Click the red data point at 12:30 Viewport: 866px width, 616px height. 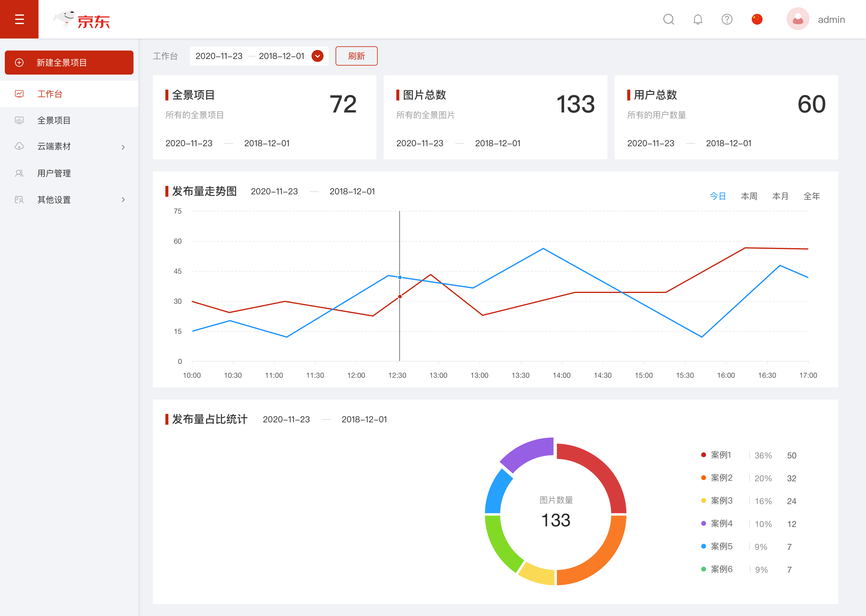[400, 297]
